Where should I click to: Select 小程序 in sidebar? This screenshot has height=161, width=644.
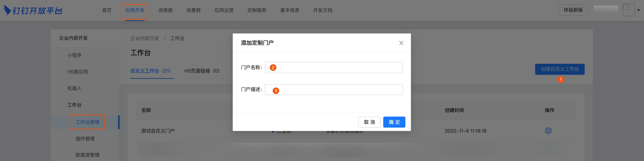(74, 55)
